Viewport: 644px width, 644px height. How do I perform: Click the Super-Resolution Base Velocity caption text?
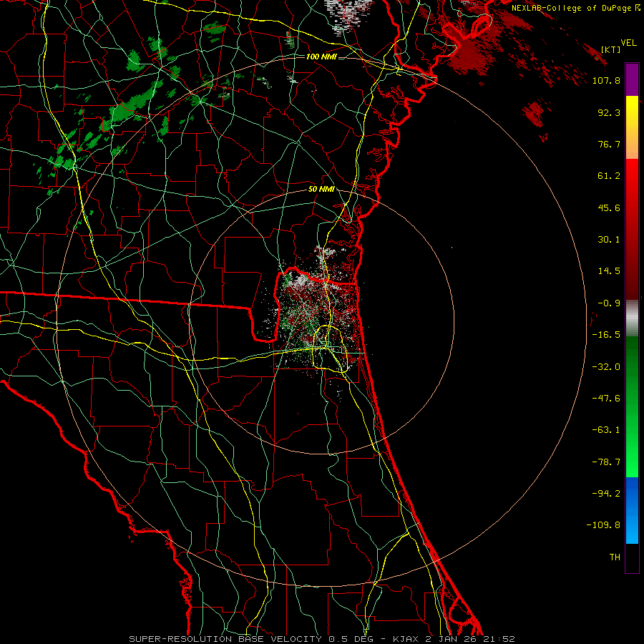322,639
